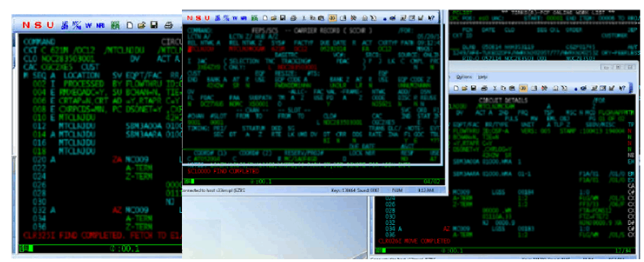The image size is (644, 262).
Task: Save disk icon in left circuit window toolbar
Action: 154,25
